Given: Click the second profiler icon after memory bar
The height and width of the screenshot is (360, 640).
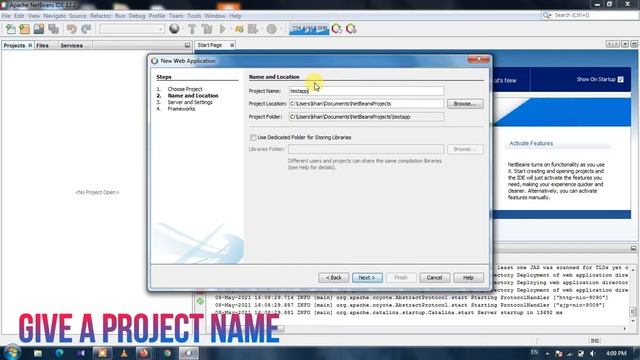Looking at the screenshot, I should click(351, 29).
